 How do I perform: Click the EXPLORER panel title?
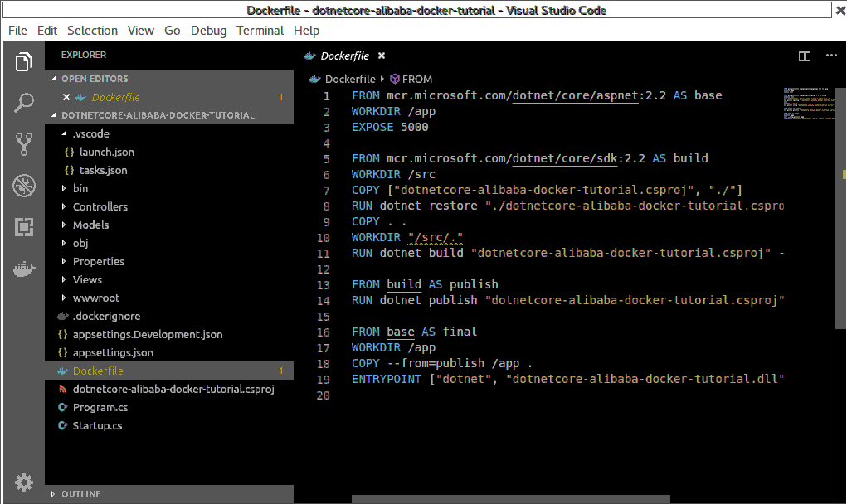click(x=83, y=55)
